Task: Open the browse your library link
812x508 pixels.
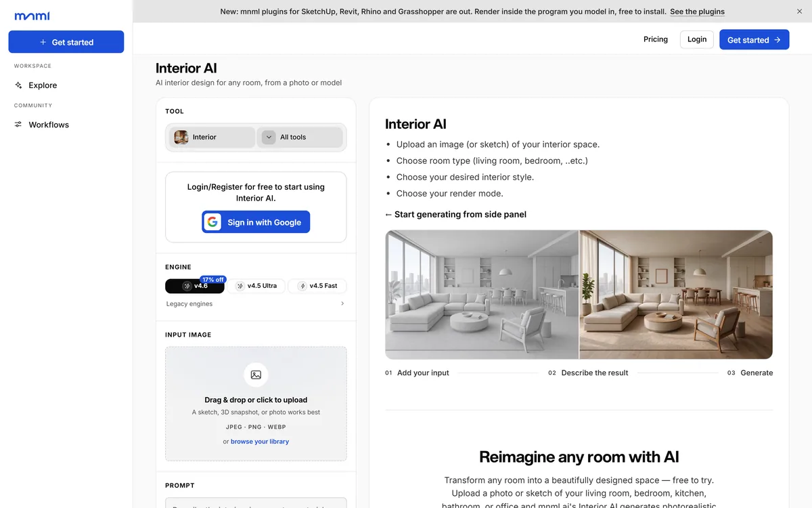Action: [260, 442]
